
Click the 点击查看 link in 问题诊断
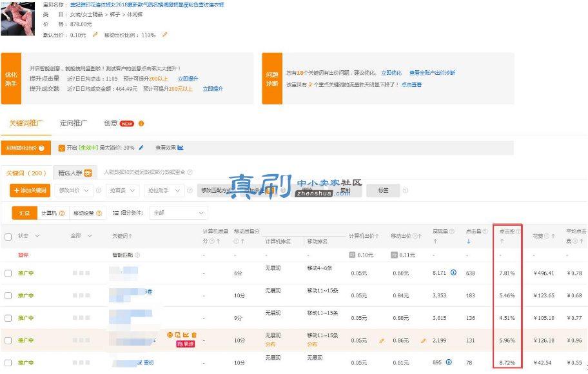(411, 84)
